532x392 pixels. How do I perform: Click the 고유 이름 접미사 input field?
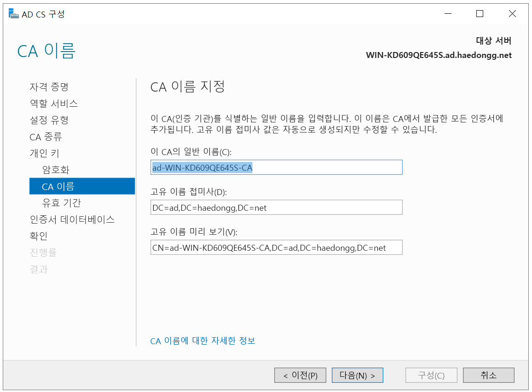tap(276, 208)
